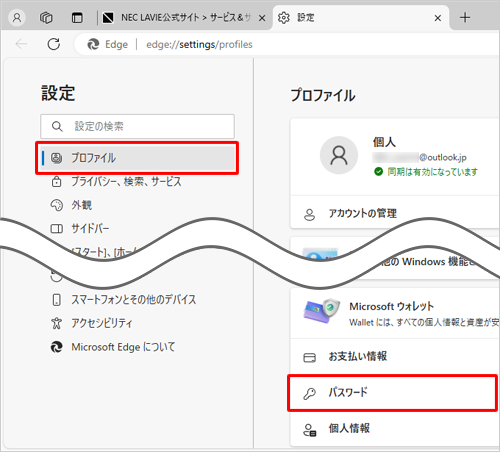Click the person-card icon beside 個人情報
Viewport: 500px width, 452px height.
click(309, 430)
